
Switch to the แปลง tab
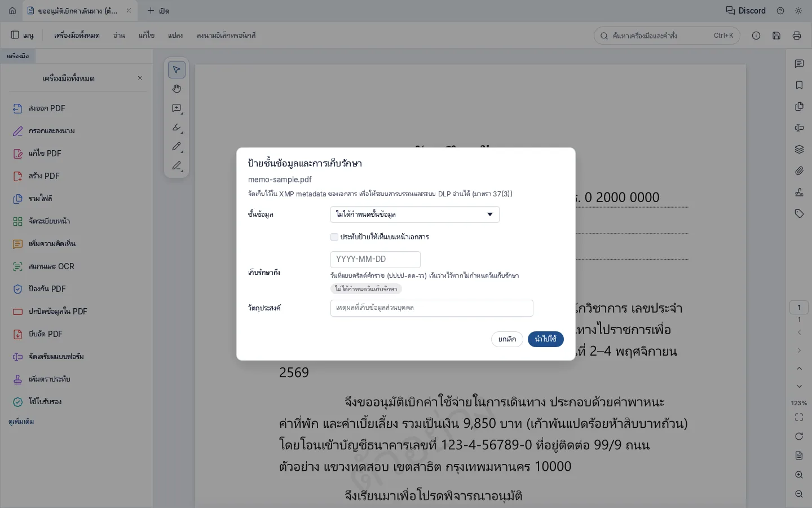click(175, 35)
